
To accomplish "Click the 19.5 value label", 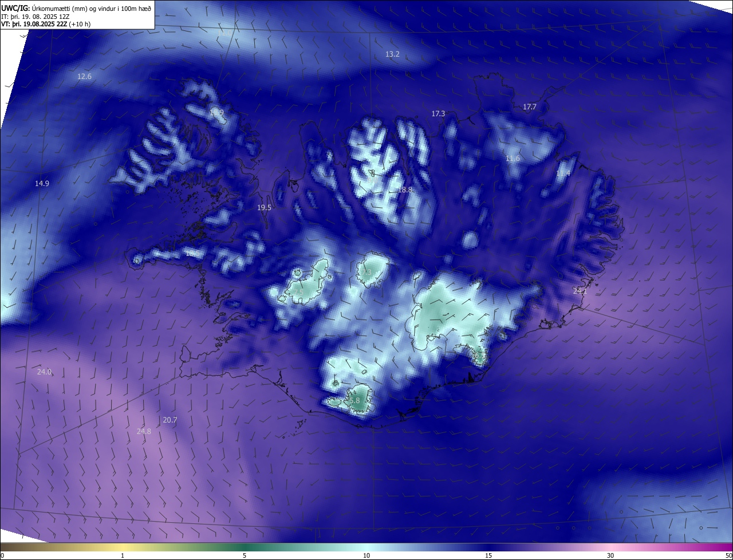I will click(x=264, y=208).
